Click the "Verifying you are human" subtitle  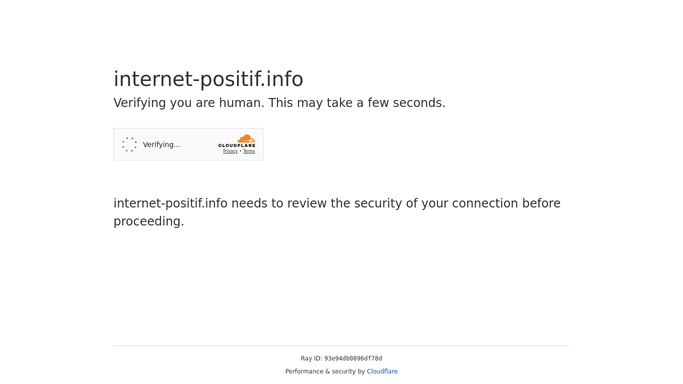coord(189,103)
